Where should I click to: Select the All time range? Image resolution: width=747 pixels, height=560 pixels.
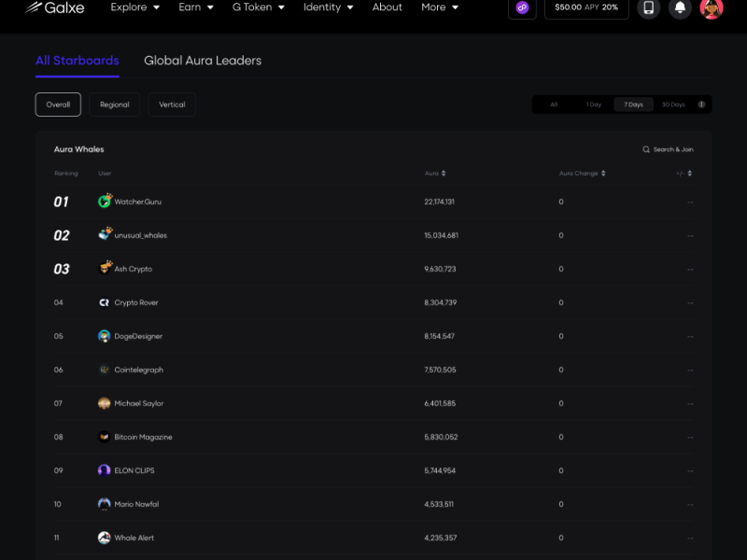coord(554,105)
